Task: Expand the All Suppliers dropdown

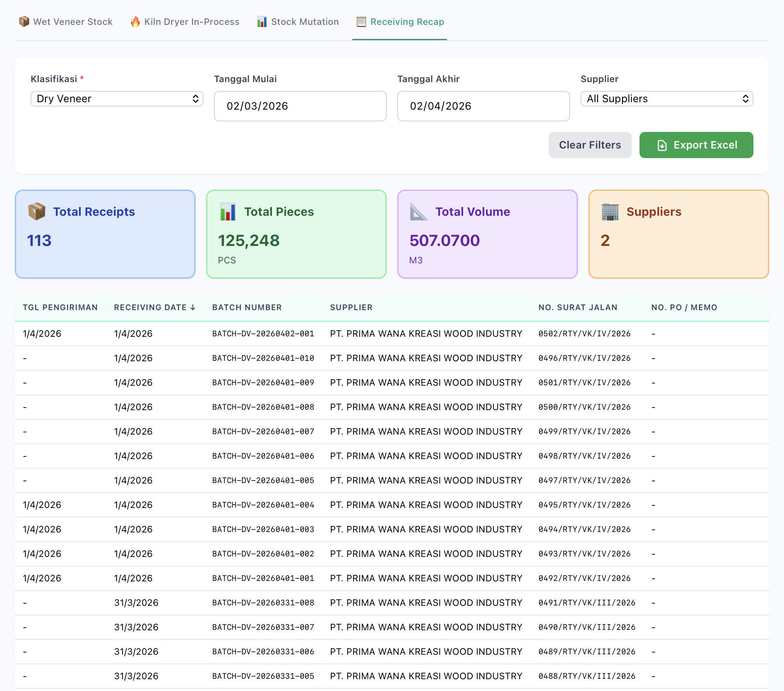Action: tap(667, 99)
